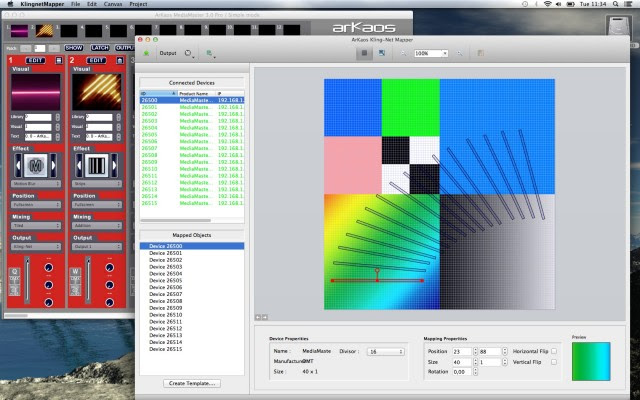Toggle the LATCH button in MediaMaster
This screenshot has height=400, width=640.
coord(100,48)
